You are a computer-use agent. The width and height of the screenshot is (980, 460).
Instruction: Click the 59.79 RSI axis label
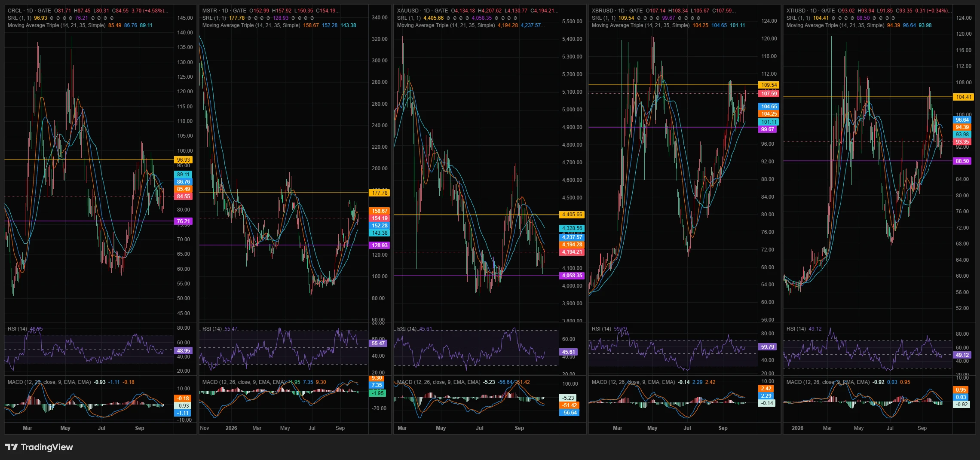[767, 347]
